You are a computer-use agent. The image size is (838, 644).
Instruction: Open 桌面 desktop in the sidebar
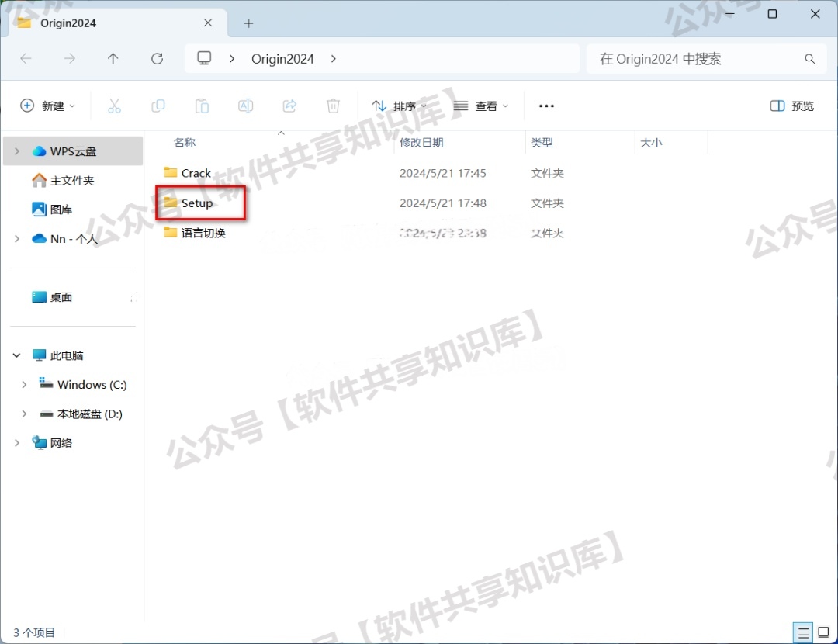click(61, 297)
